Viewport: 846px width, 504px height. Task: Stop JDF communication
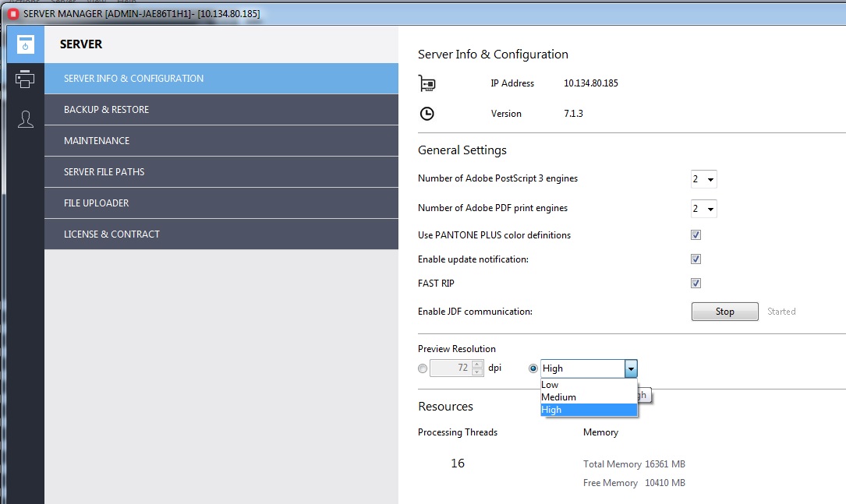tap(724, 312)
